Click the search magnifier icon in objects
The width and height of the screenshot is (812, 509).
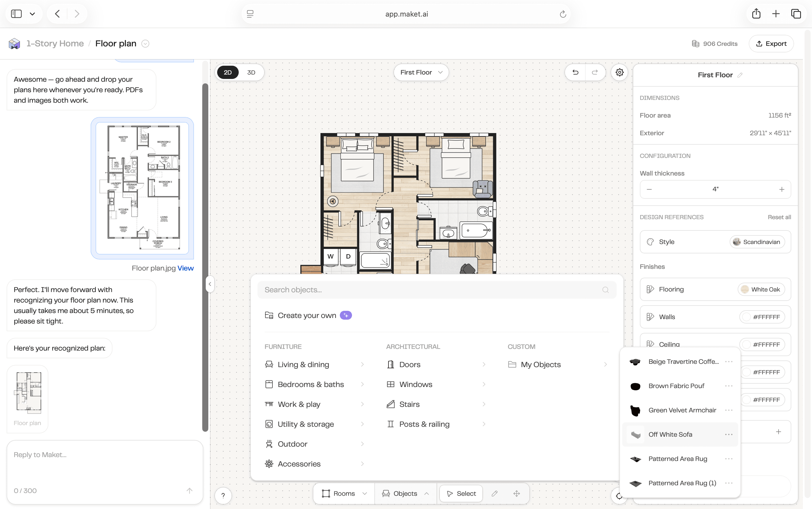(605, 290)
